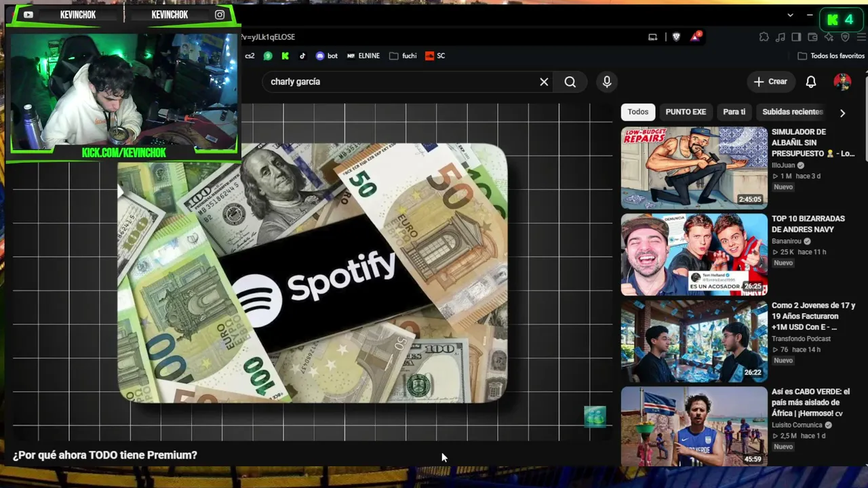Screen dimensions: 868x488
Task: Click the Crear button
Action: tap(770, 82)
